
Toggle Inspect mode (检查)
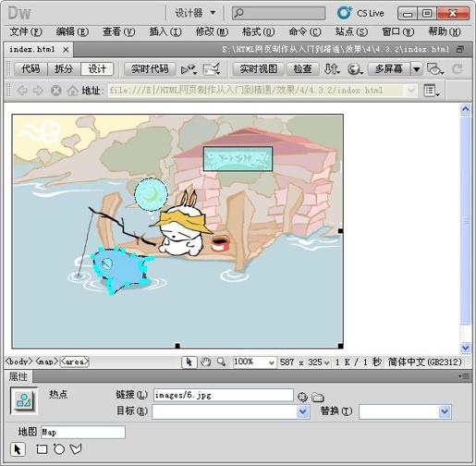coord(302,68)
